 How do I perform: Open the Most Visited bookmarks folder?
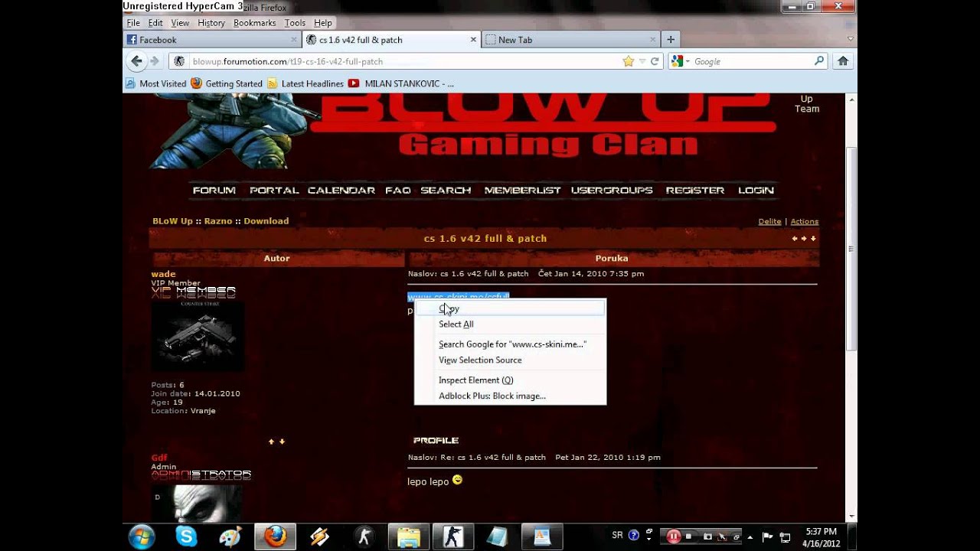(156, 83)
